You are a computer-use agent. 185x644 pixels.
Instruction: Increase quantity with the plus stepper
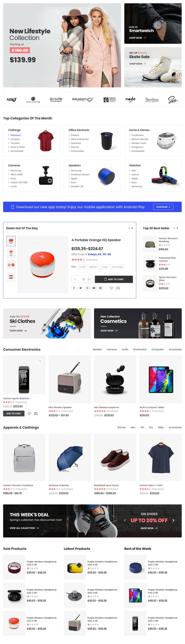point(84,279)
